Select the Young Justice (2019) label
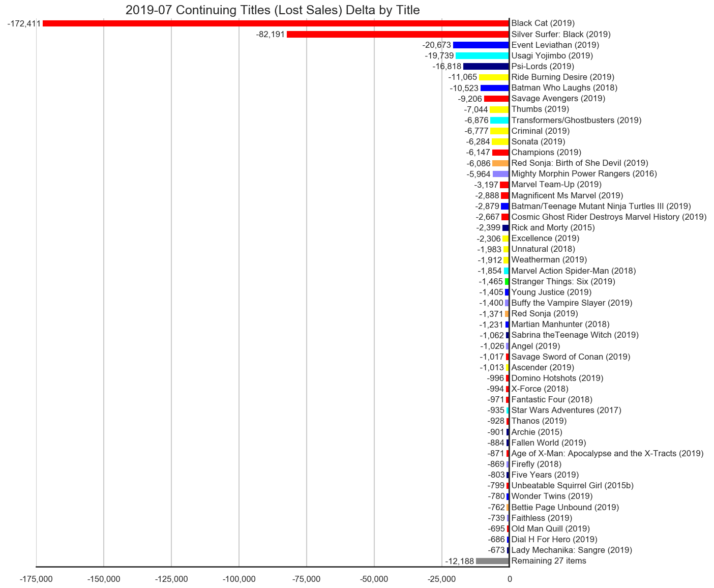This screenshot has height=588, width=714. click(x=551, y=292)
